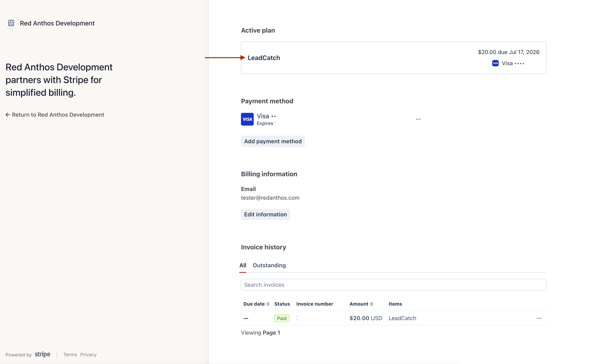Open payment method three-dot options menu

tap(418, 119)
